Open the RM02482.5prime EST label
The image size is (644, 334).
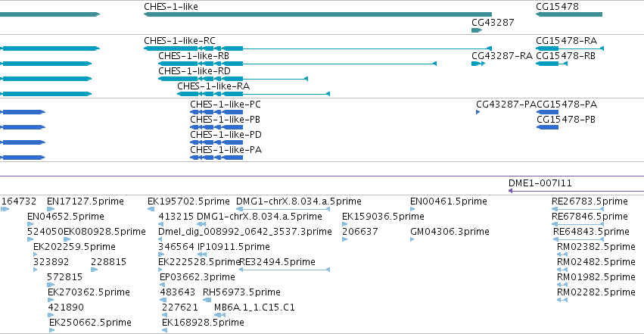596,262
